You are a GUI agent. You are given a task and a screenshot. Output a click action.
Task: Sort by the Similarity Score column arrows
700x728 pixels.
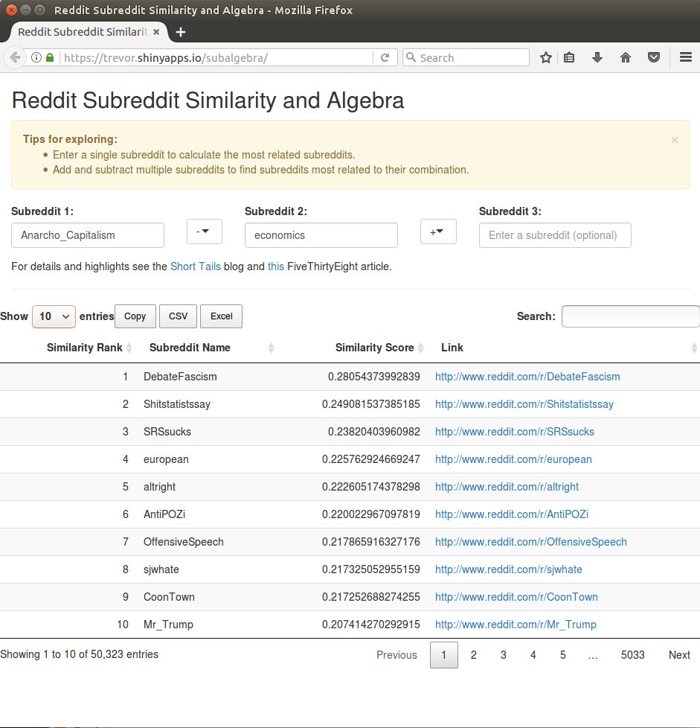click(420, 348)
